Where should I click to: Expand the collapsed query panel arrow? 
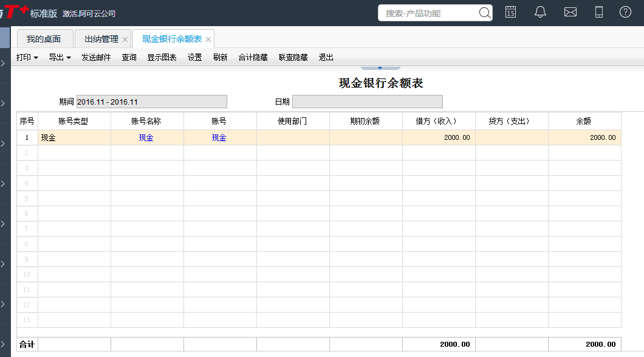coord(380,68)
